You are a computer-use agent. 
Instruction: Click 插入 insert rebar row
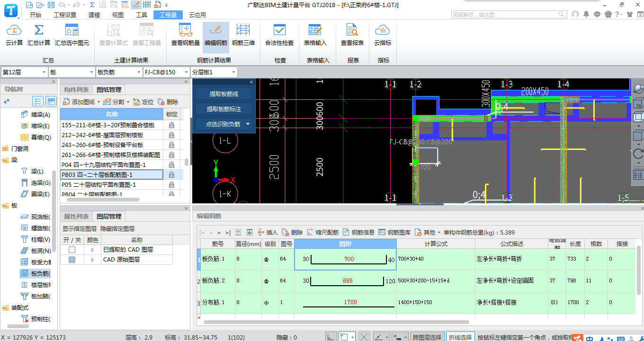click(268, 232)
